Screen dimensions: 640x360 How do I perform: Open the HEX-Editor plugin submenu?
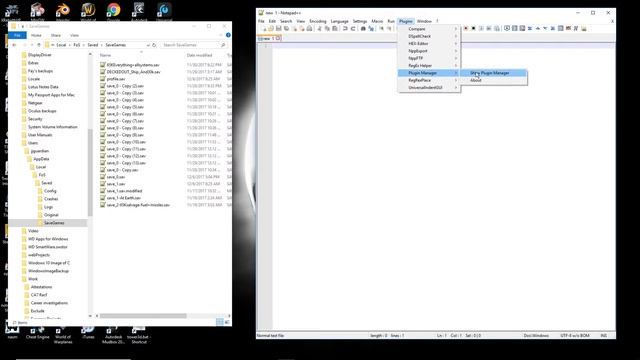(429, 44)
